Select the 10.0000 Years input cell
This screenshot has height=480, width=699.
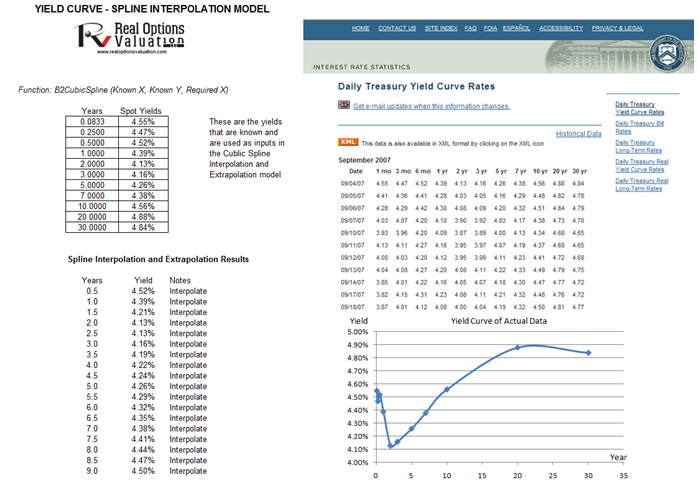92,206
